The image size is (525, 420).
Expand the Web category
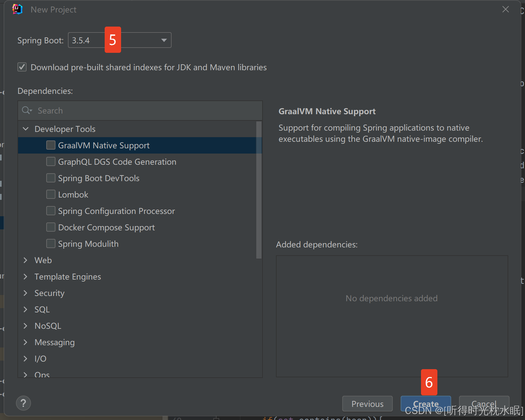26,260
